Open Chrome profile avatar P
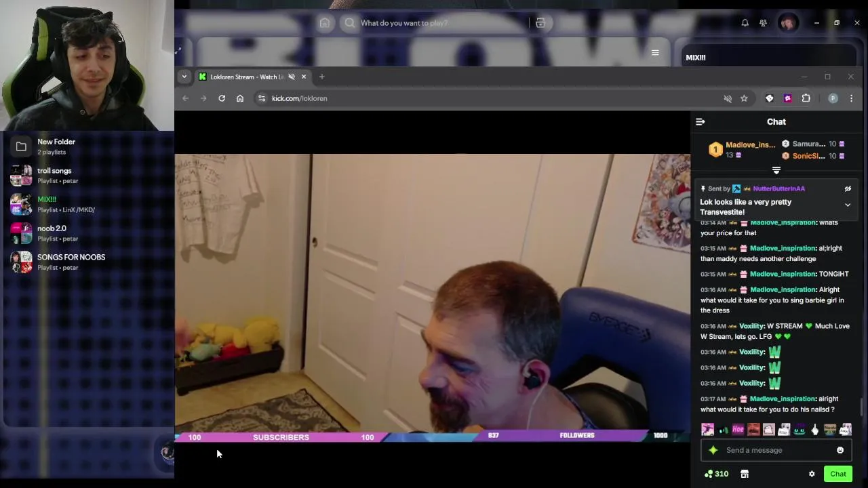The image size is (868, 488). pos(833,98)
